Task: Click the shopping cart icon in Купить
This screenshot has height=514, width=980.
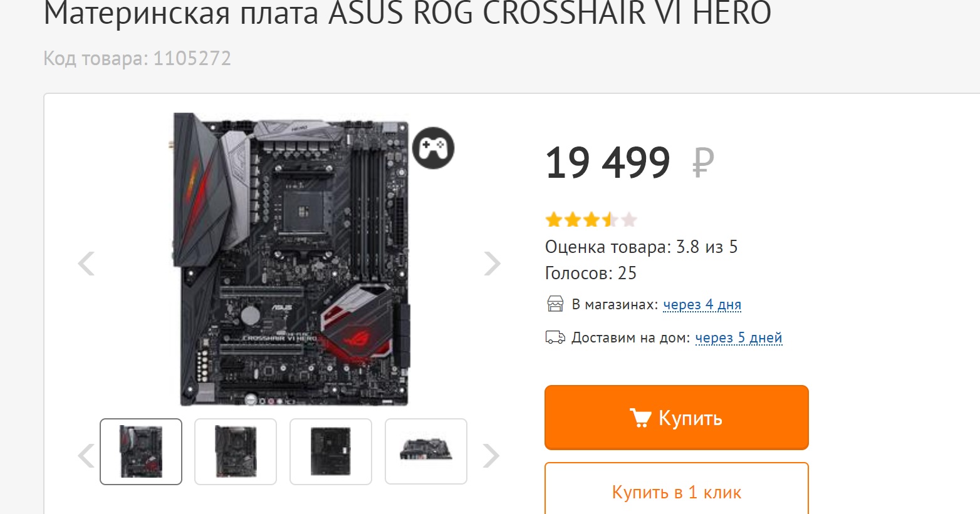Action: coord(640,418)
